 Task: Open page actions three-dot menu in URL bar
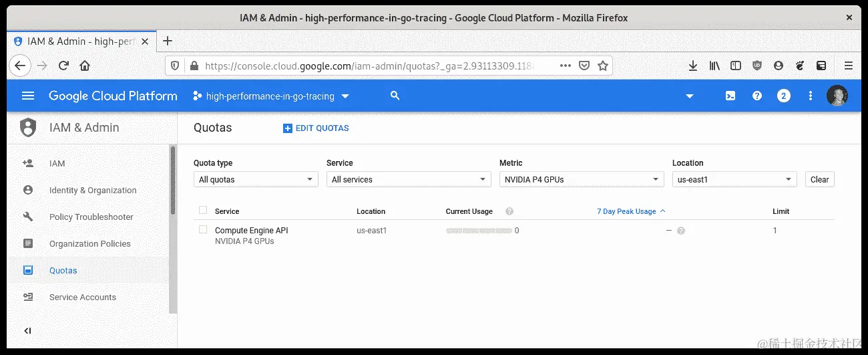tap(565, 66)
